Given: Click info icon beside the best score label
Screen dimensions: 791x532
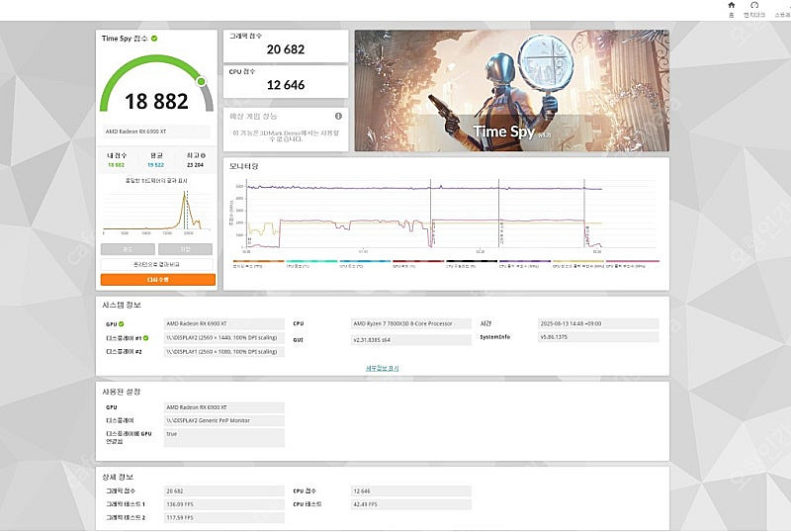Looking at the screenshot, I should coord(204,155).
